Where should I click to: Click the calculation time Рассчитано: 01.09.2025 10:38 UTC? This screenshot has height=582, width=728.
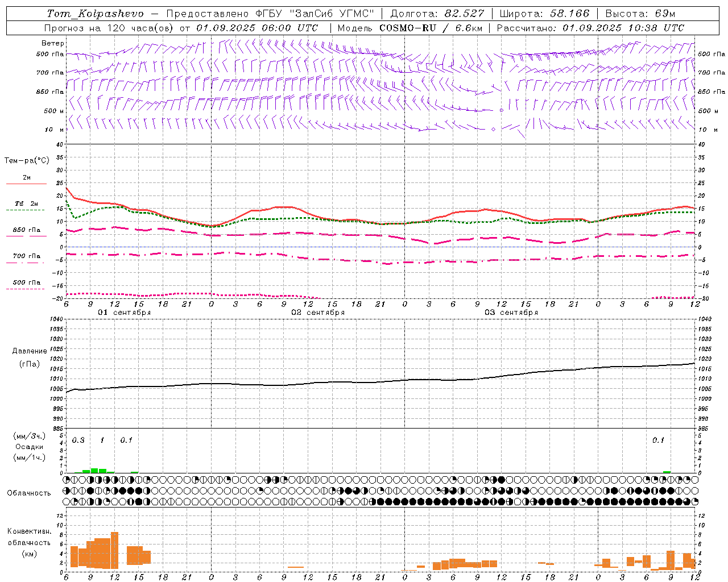point(590,28)
